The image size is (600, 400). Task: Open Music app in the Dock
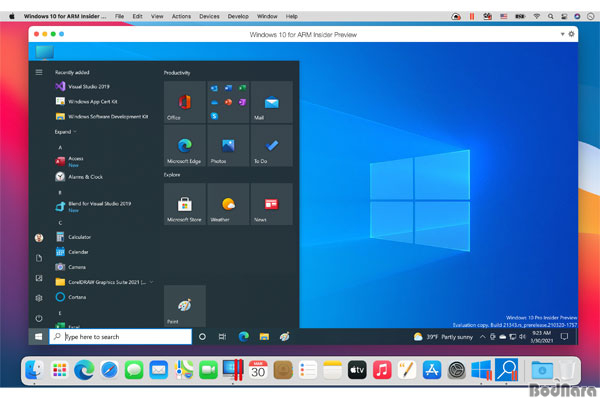(x=382, y=370)
